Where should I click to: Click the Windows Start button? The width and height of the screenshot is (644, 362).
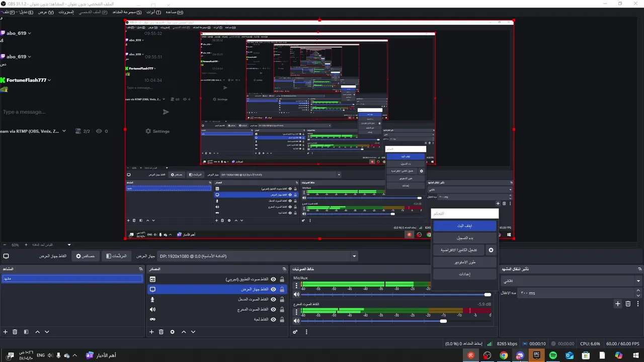click(x=635, y=355)
